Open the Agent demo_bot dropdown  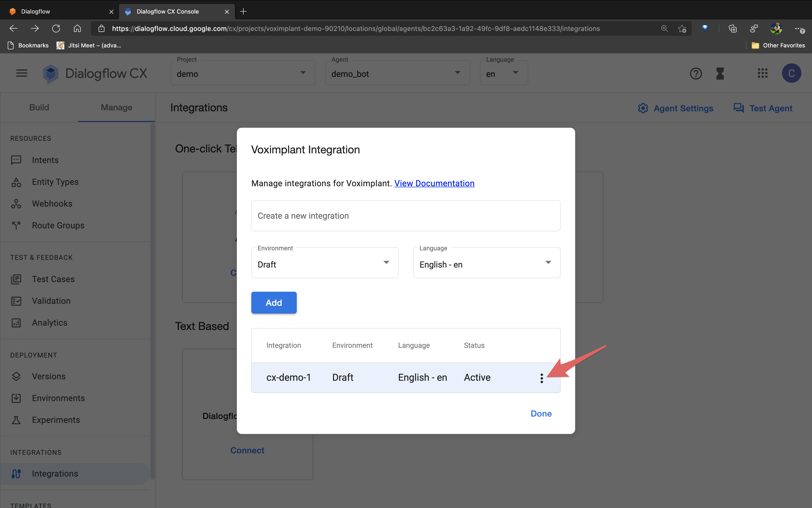pos(398,73)
